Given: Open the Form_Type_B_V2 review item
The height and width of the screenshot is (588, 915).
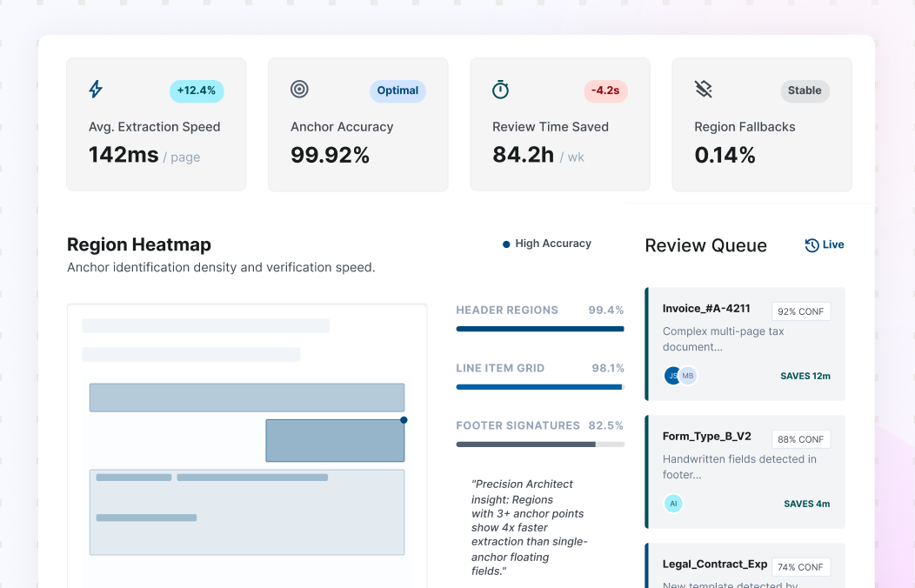Looking at the screenshot, I should click(x=745, y=472).
